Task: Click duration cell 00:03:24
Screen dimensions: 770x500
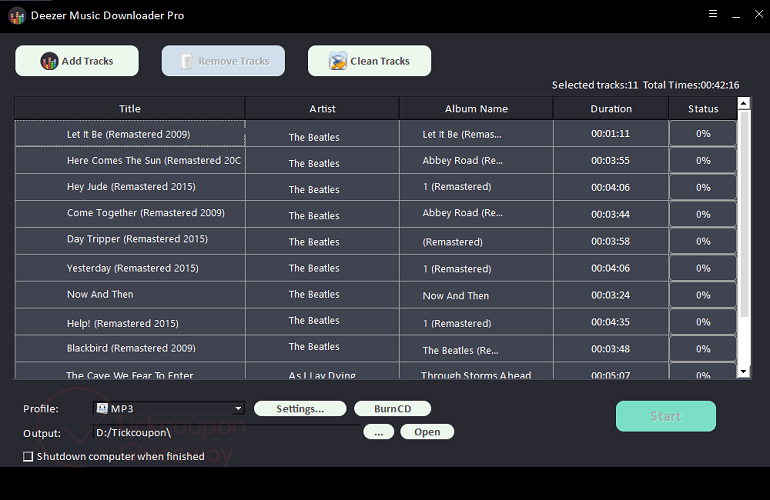Action: point(611,295)
